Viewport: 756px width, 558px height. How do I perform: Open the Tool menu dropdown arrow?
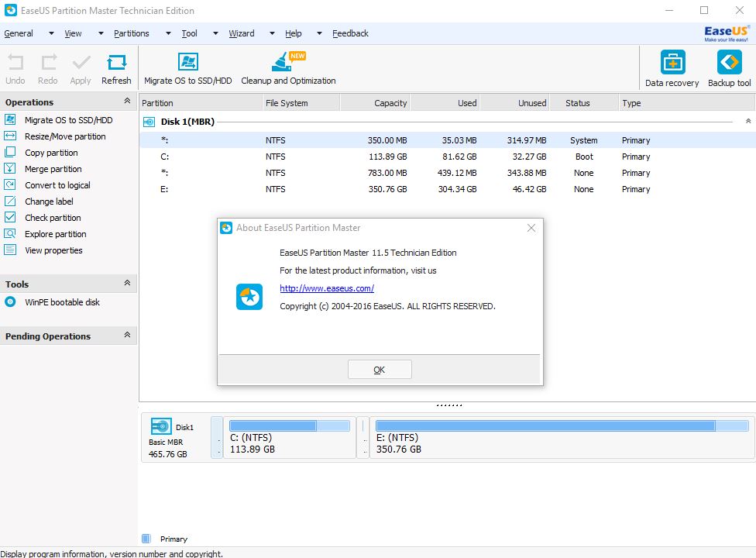(215, 33)
